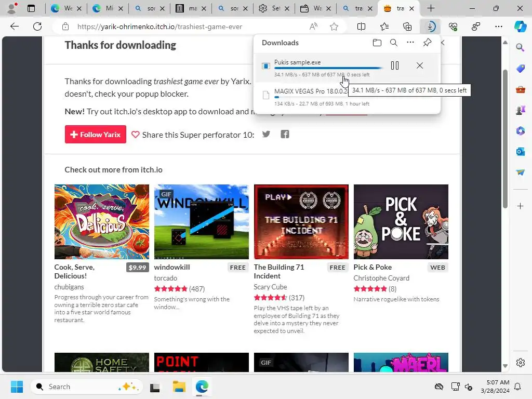Viewport: 532px width, 399px height.
Task: Open sidebar Drop paper plane icon
Action: pyautogui.click(x=520, y=172)
